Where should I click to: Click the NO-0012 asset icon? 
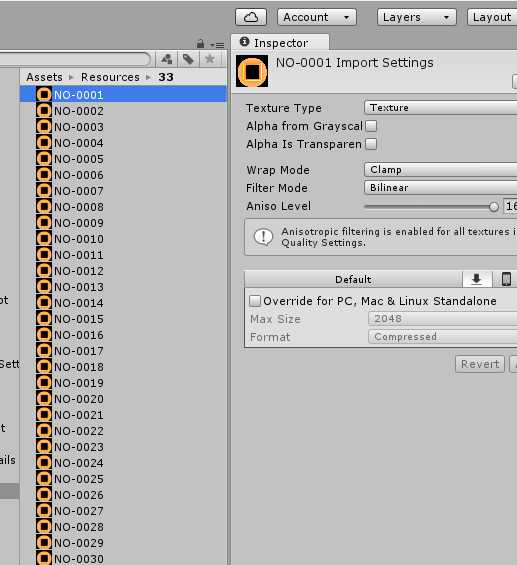pyautogui.click(x=44, y=271)
